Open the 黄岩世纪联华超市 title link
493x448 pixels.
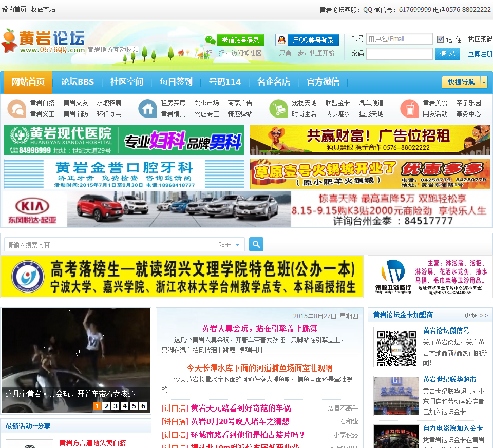point(450,380)
